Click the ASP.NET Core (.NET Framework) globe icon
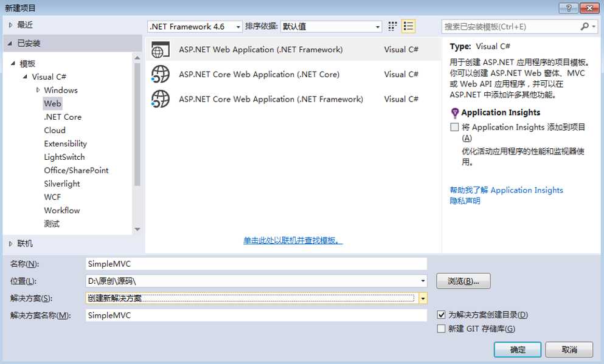604x364 pixels. click(160, 99)
